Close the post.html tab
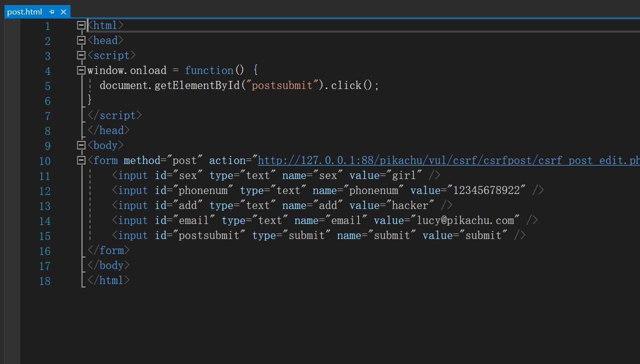Viewport: 640px width, 364px height. [x=63, y=11]
